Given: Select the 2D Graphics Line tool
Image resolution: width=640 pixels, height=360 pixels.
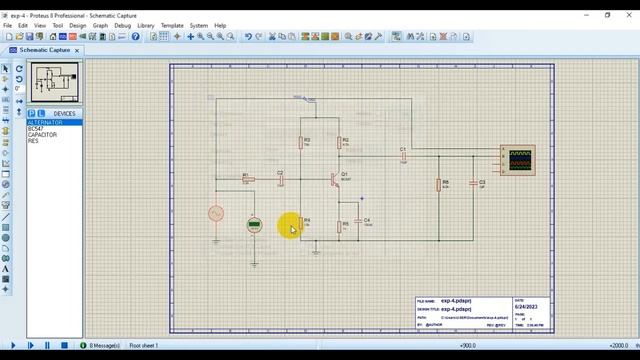Looking at the screenshot, I should point(5,217).
